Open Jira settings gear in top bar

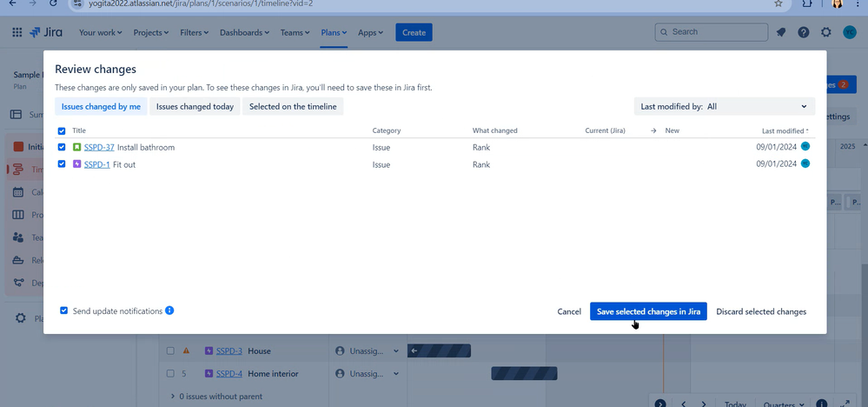(x=826, y=32)
